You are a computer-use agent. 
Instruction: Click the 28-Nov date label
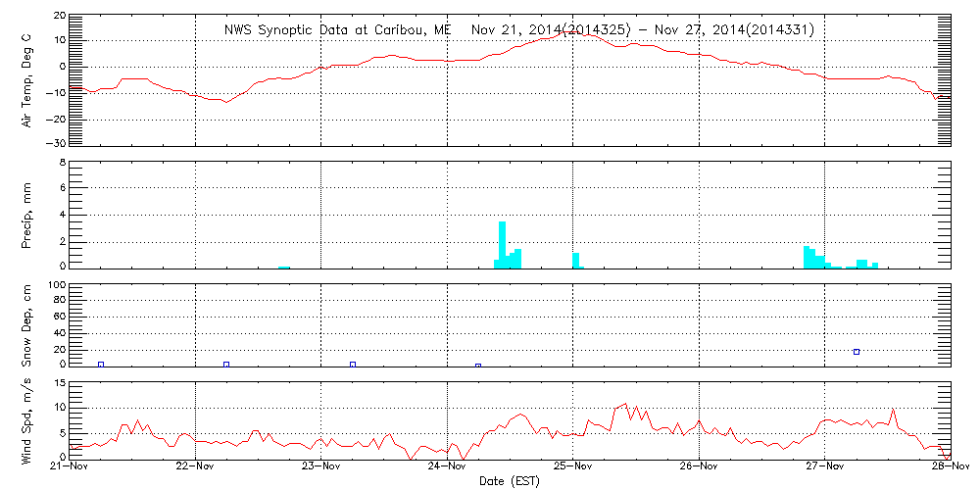click(x=948, y=467)
